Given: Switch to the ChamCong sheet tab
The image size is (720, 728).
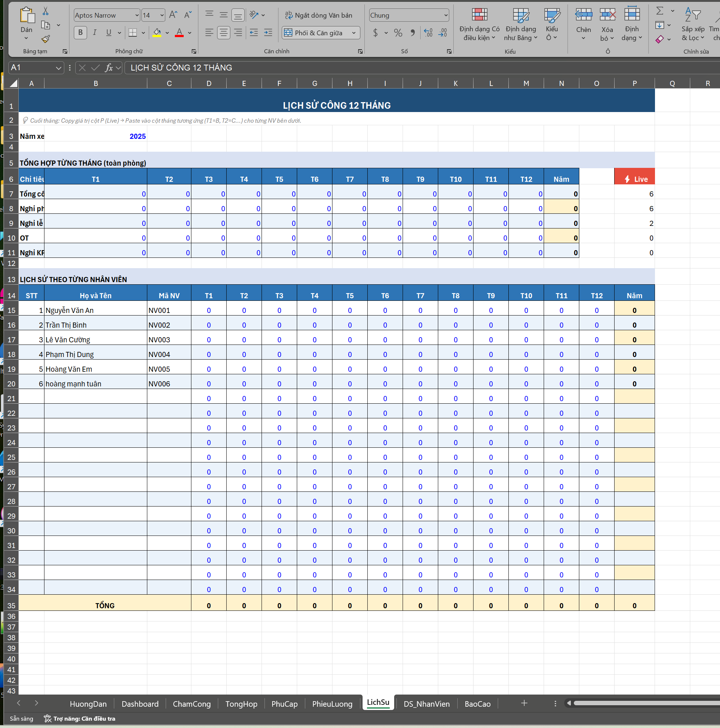Looking at the screenshot, I should (191, 704).
